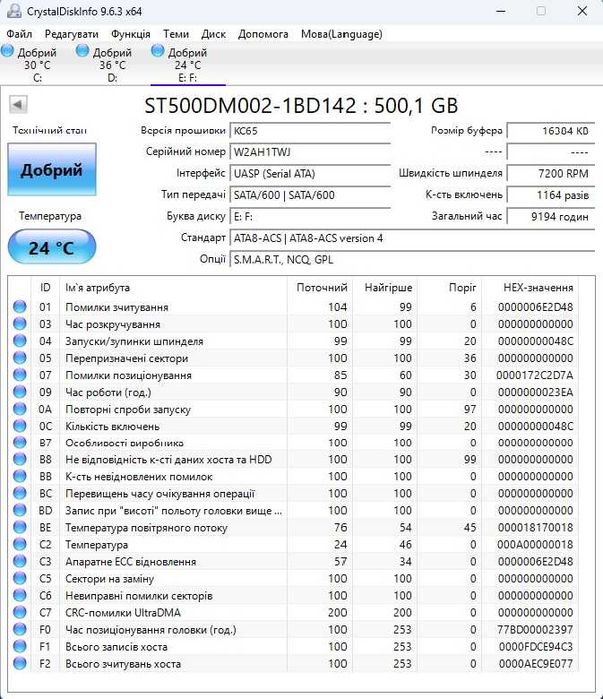Screen dimensions: 603x699
Task: Click the power on count field 1164 разів
Action: pyautogui.click(x=551, y=195)
